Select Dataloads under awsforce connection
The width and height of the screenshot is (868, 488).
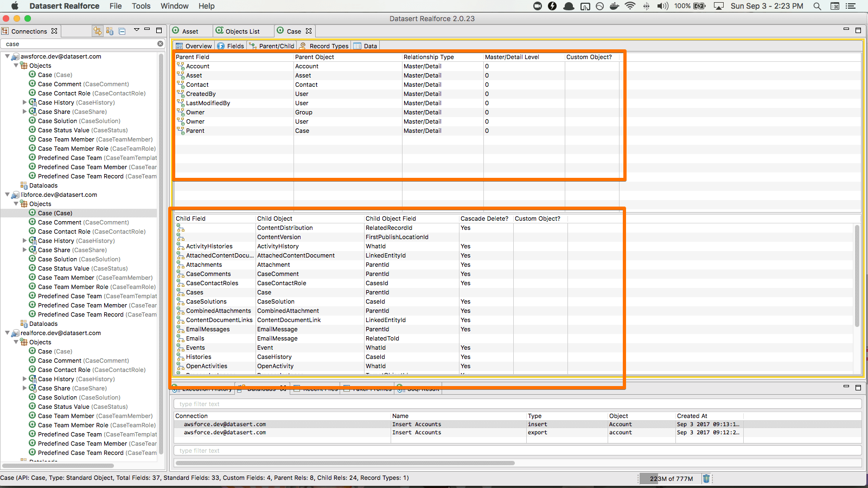pos(43,185)
